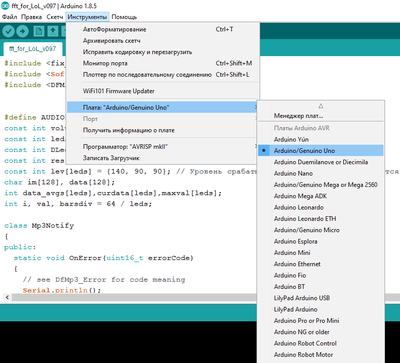400x363 pixels.
Task: Select the Arduino Esplora board
Action: tap(321, 241)
